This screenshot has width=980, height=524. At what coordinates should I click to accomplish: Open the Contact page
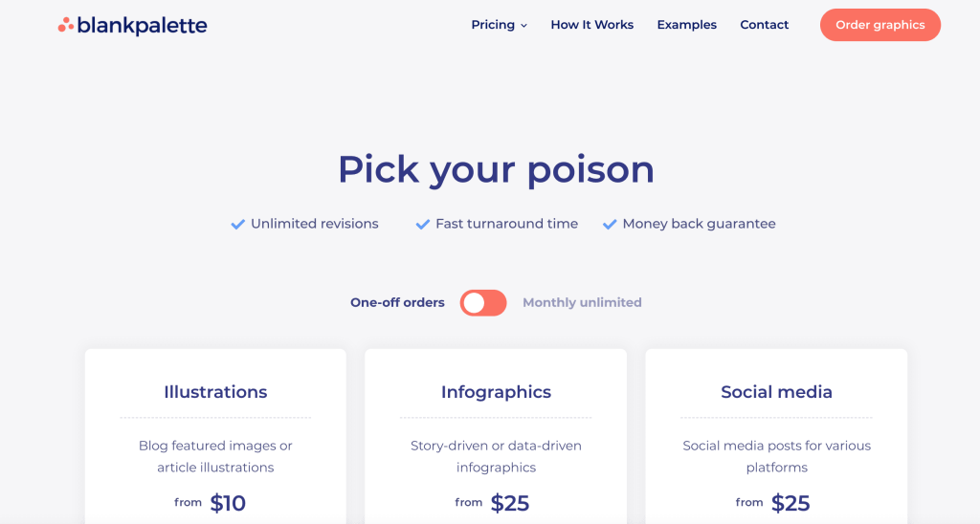coord(764,25)
